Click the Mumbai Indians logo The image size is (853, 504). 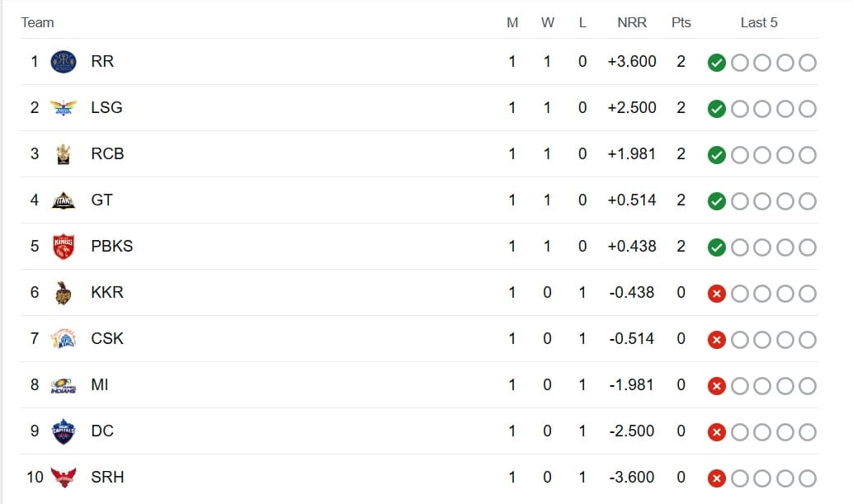click(x=63, y=385)
